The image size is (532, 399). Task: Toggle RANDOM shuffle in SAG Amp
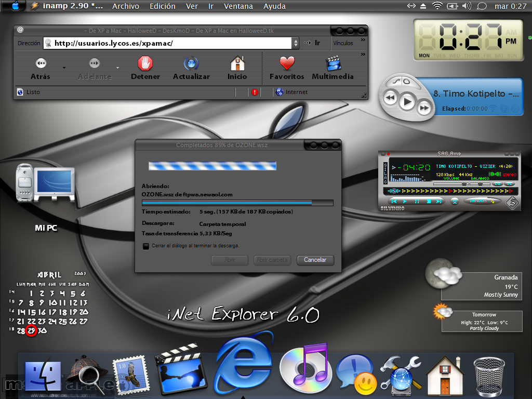482,201
